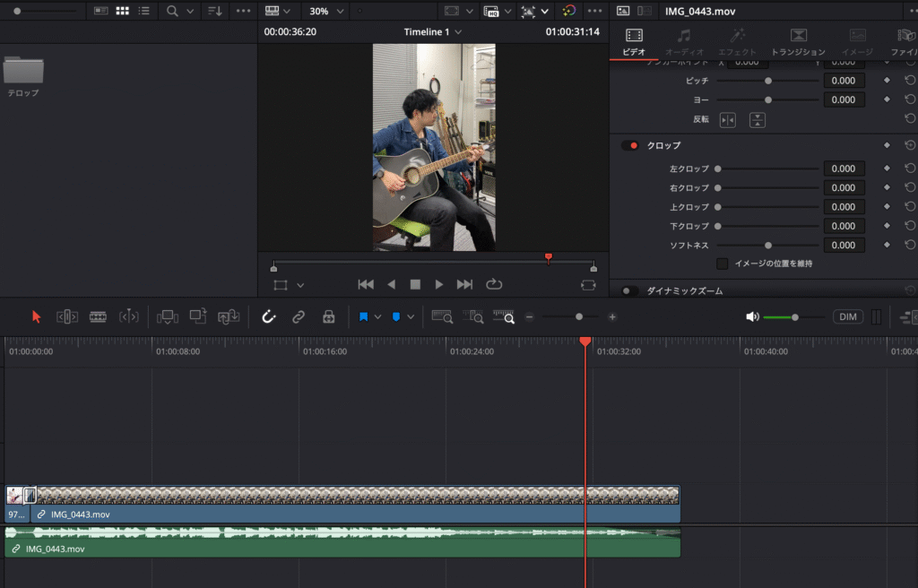Click the Linked Selection chain icon
918x588 pixels.
[x=299, y=316]
